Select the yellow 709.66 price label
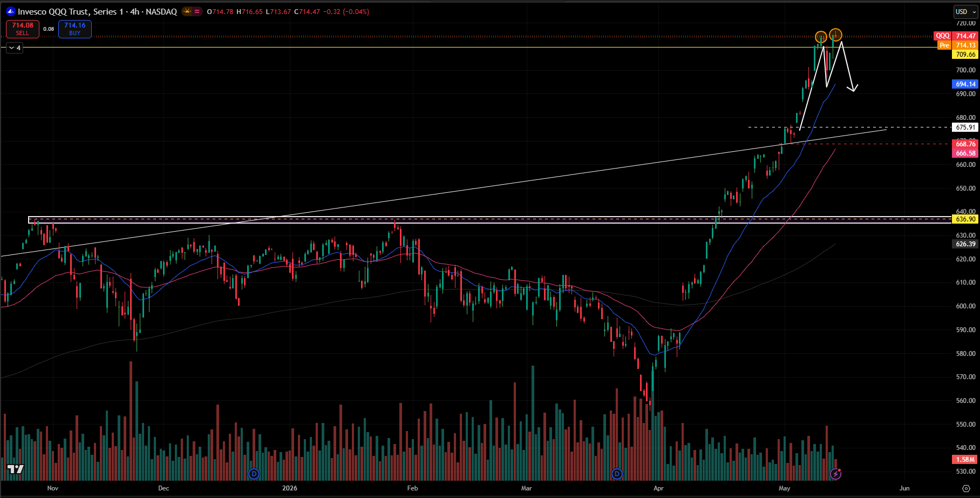Screen dimensions: 980x498 pyautogui.click(x=965, y=55)
